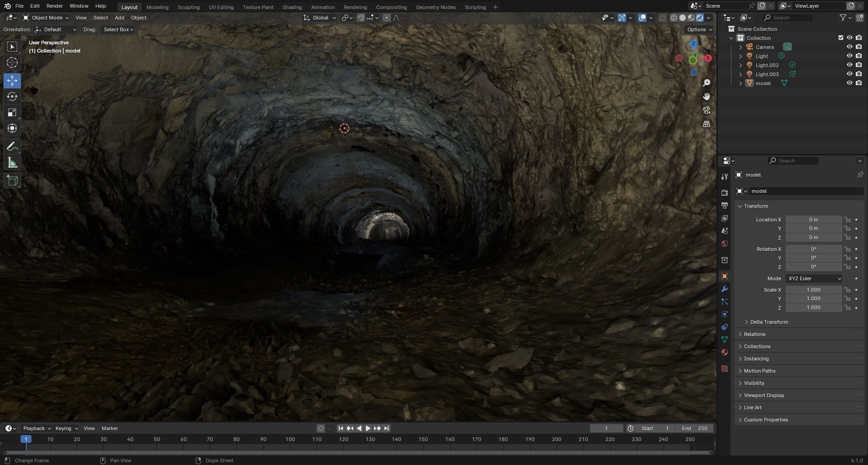The height and width of the screenshot is (465, 868).
Task: Disable Light.003 in renders
Action: click(x=859, y=74)
